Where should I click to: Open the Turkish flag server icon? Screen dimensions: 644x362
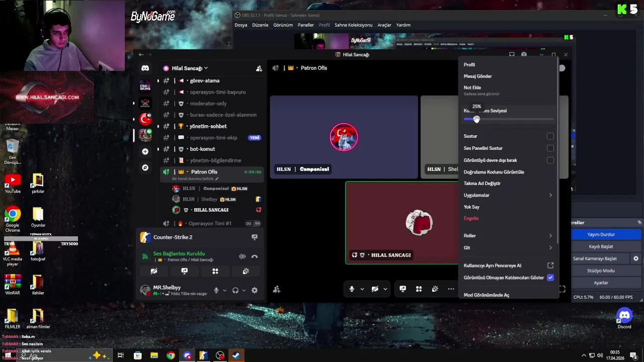[145, 119]
